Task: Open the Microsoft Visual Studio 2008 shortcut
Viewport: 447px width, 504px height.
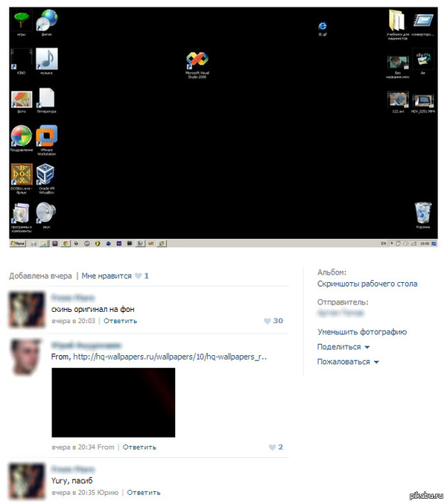Action: 196,62
